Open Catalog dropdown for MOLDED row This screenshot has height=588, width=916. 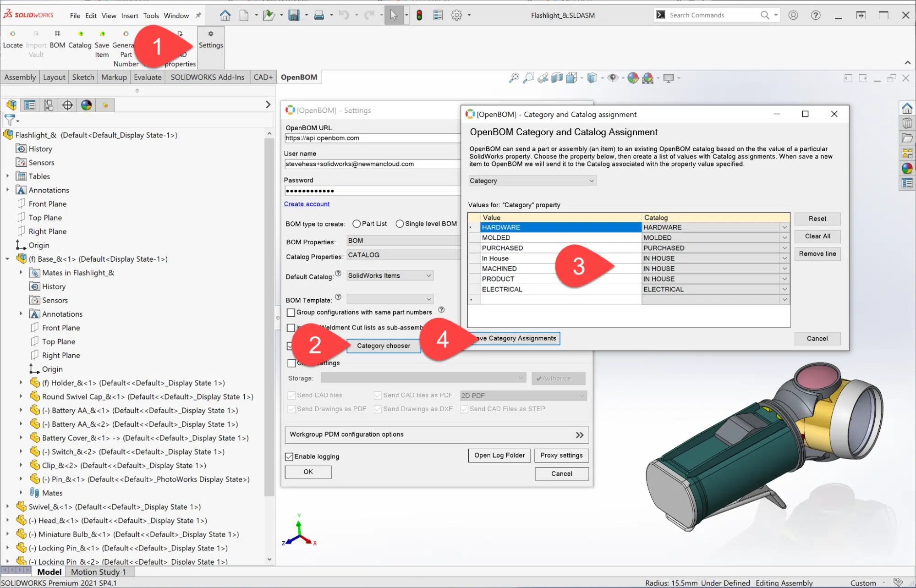(784, 238)
